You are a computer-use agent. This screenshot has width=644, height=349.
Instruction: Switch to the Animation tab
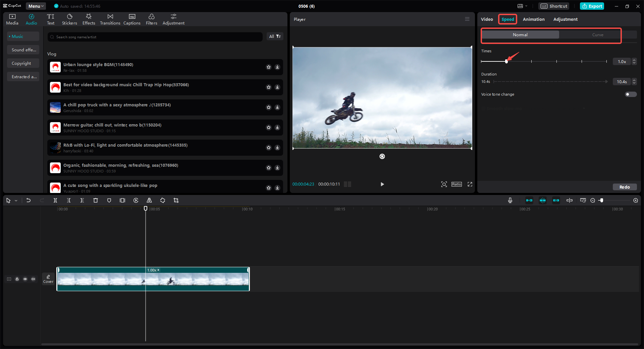coord(534,19)
